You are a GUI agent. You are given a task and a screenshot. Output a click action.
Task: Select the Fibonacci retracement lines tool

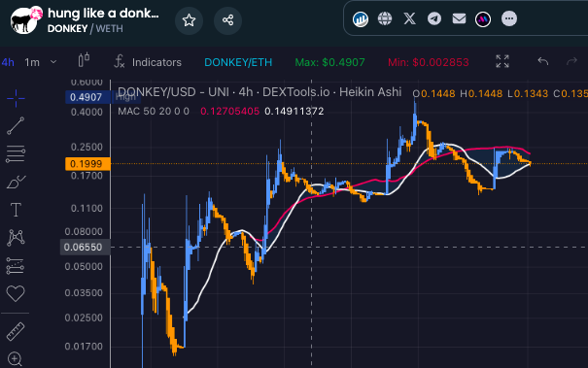coord(16,153)
